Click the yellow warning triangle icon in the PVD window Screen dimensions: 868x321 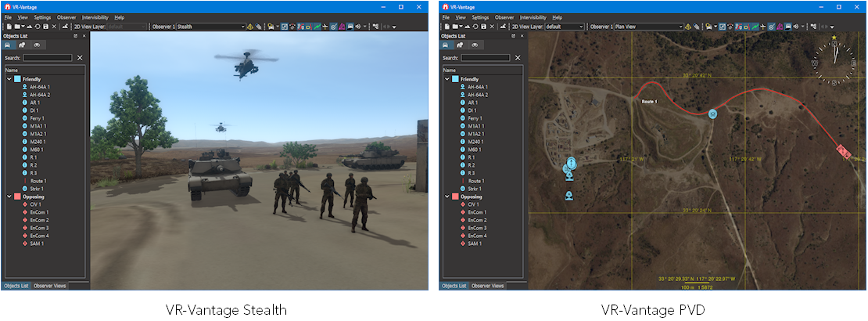click(x=688, y=27)
